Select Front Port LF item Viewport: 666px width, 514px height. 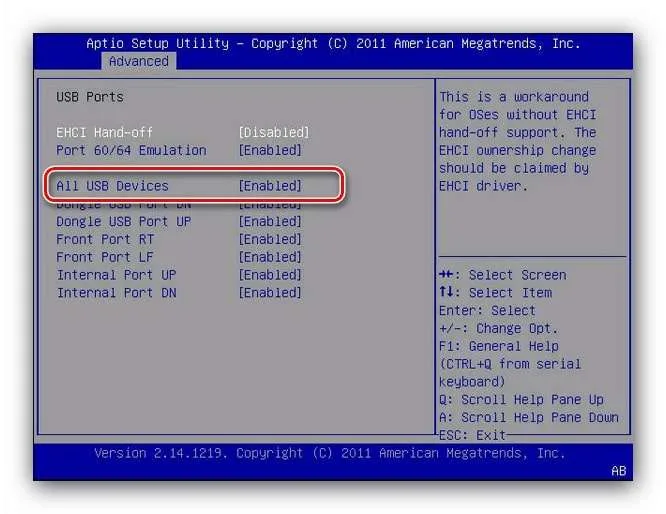(105, 257)
